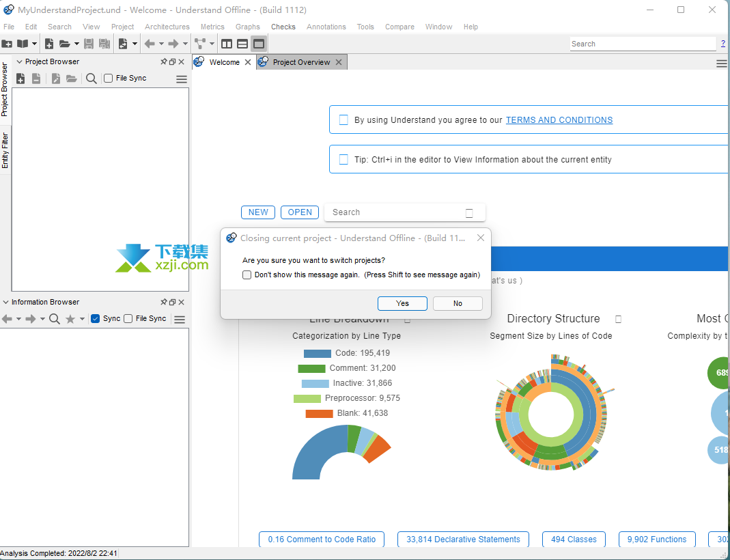Switch to the Project Overview tab

point(301,62)
